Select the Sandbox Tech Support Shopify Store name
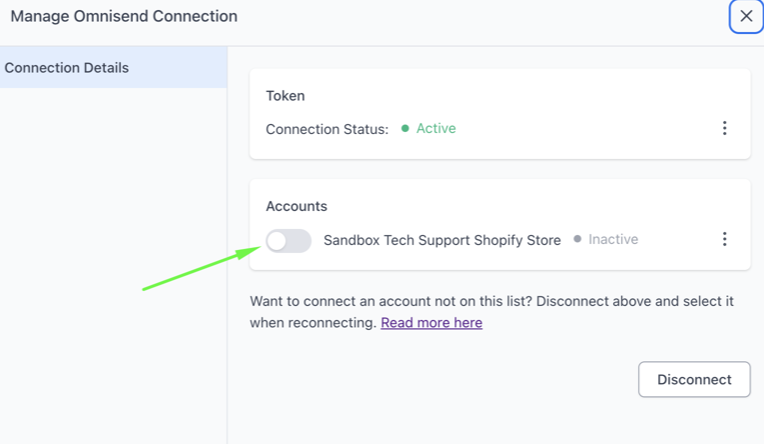The width and height of the screenshot is (765, 444). 442,240
